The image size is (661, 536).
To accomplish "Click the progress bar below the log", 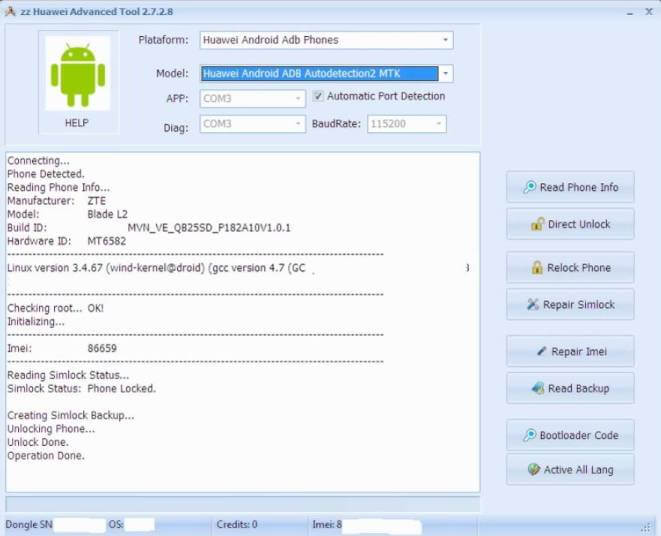I will [x=242, y=504].
